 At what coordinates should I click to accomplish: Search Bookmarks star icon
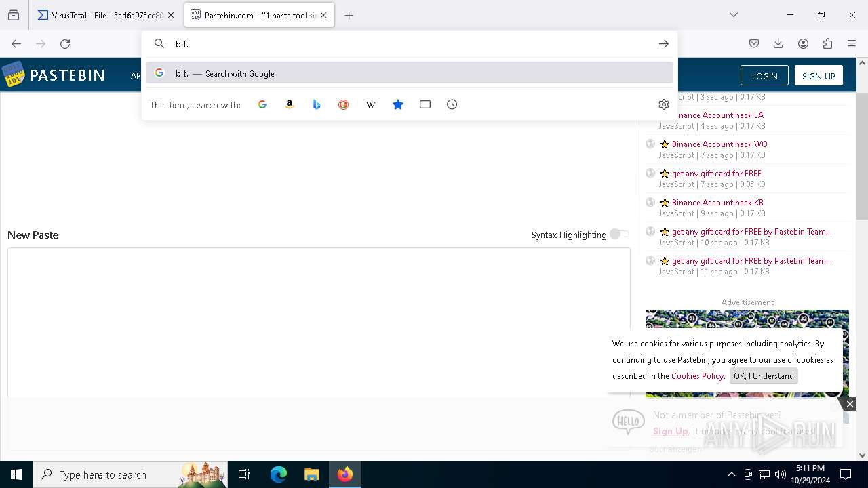pyautogui.click(x=398, y=104)
